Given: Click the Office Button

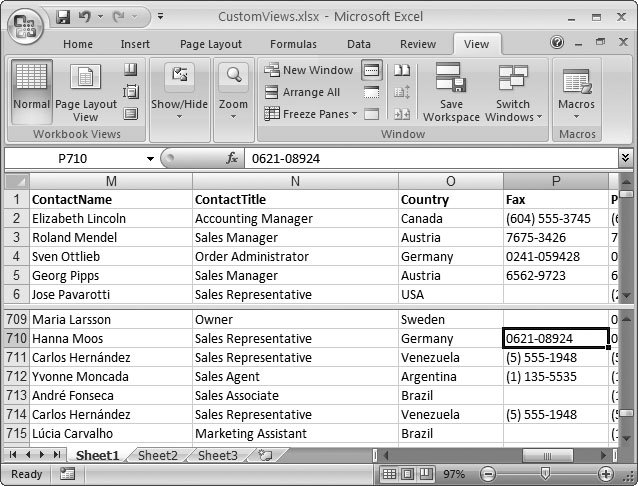Looking at the screenshot, I should click(25, 24).
